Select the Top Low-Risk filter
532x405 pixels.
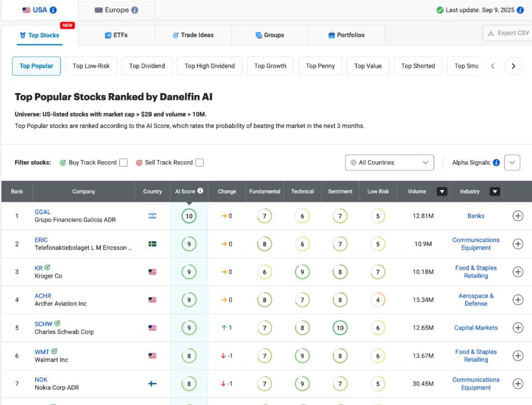91,66
